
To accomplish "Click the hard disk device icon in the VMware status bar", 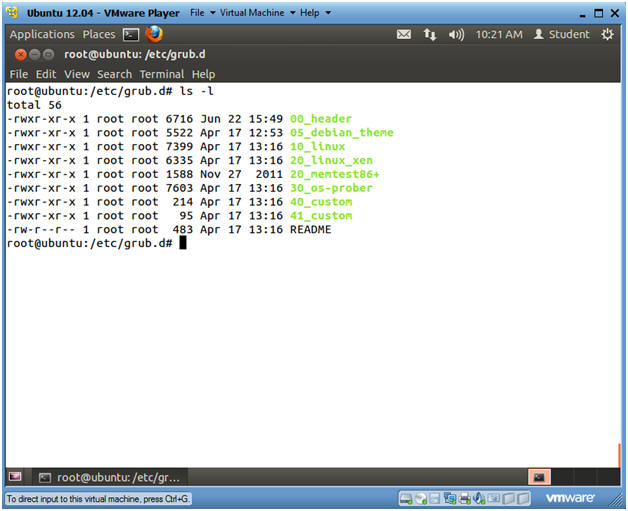I will pyautogui.click(x=406, y=499).
